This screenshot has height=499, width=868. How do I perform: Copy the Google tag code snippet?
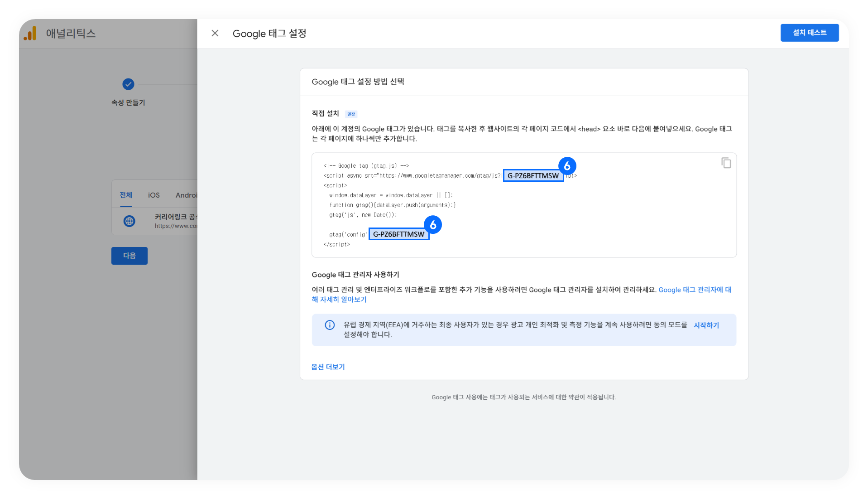(x=726, y=163)
